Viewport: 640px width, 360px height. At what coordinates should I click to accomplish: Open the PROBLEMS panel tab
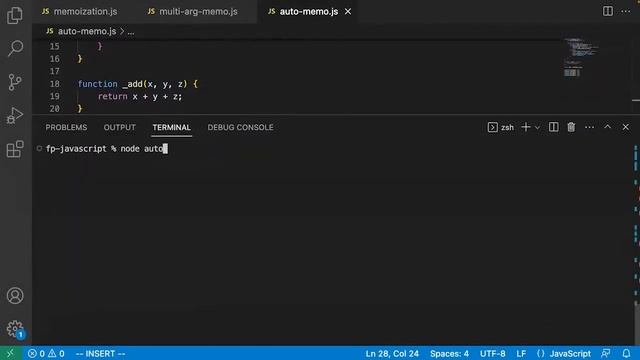click(x=66, y=127)
